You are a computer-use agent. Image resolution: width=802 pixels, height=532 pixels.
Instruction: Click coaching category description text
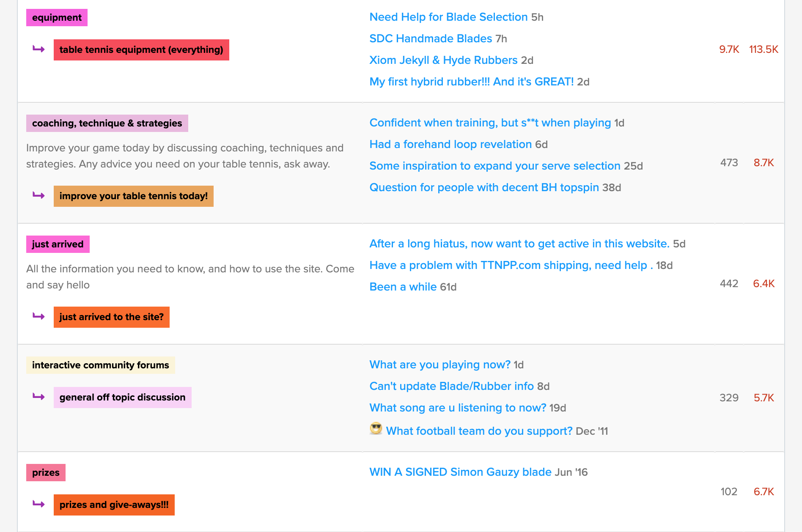185,156
